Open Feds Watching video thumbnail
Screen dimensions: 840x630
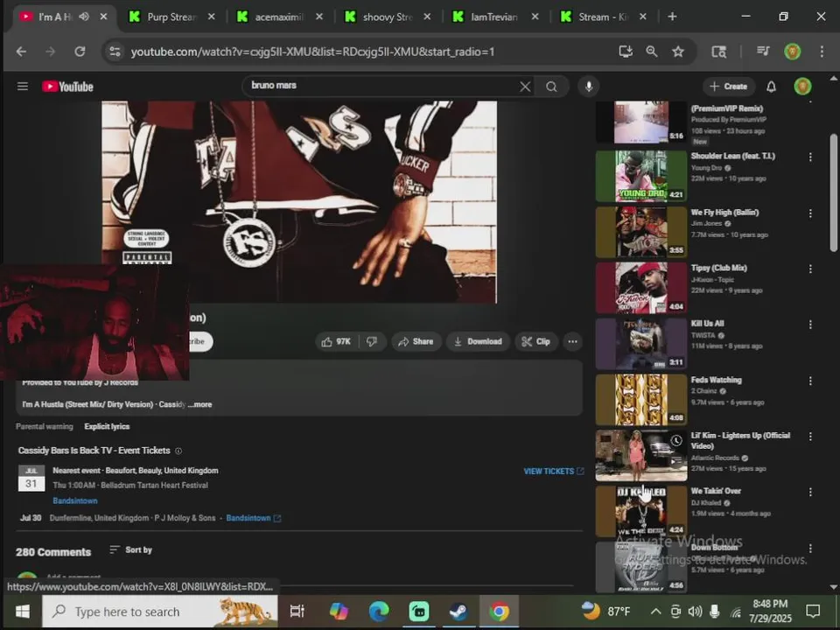coord(641,400)
